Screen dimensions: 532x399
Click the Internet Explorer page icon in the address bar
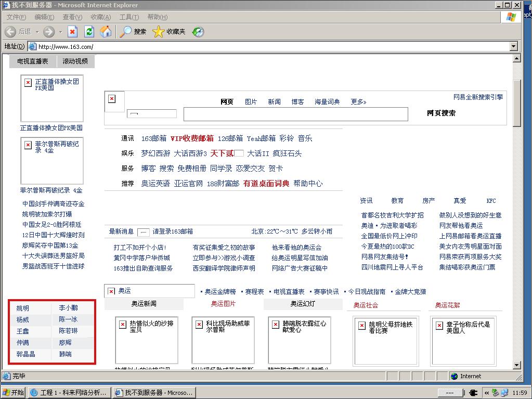[32, 46]
